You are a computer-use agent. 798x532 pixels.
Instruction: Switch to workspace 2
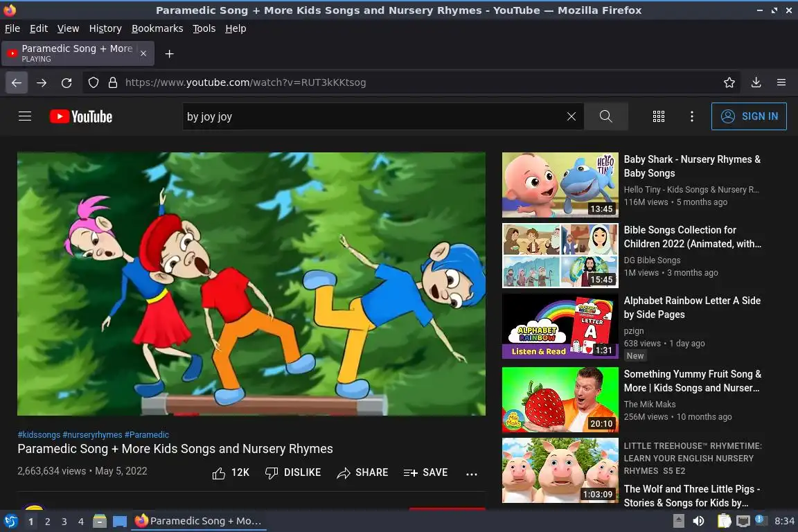pos(47,522)
